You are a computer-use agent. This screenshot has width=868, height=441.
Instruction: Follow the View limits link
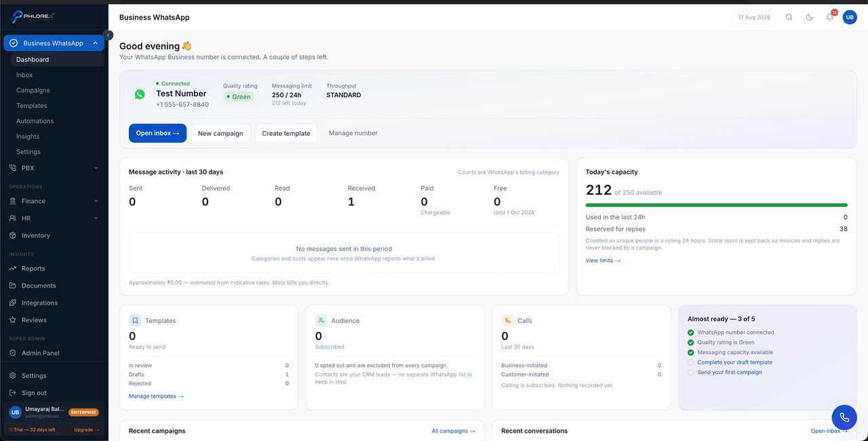[603, 261]
